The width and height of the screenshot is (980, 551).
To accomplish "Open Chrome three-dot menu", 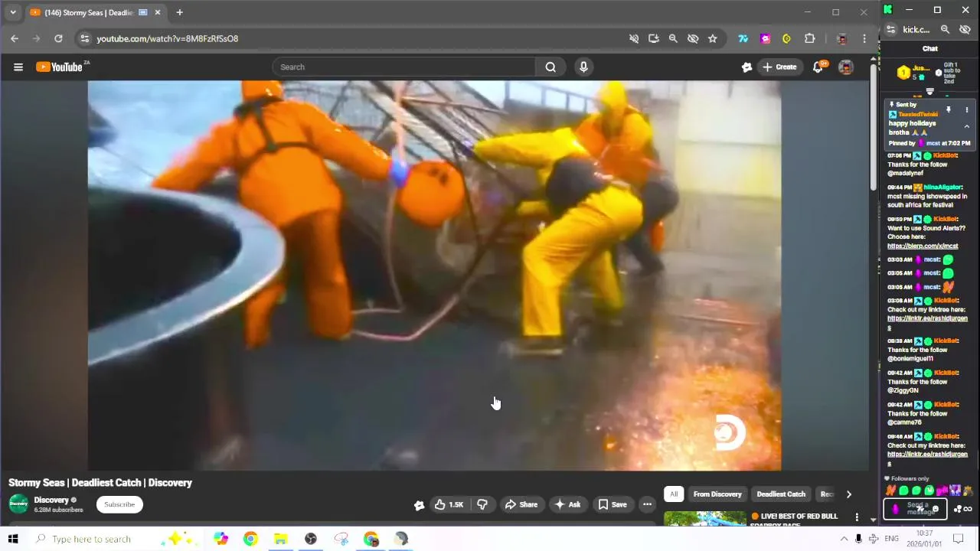I will [x=864, y=38].
